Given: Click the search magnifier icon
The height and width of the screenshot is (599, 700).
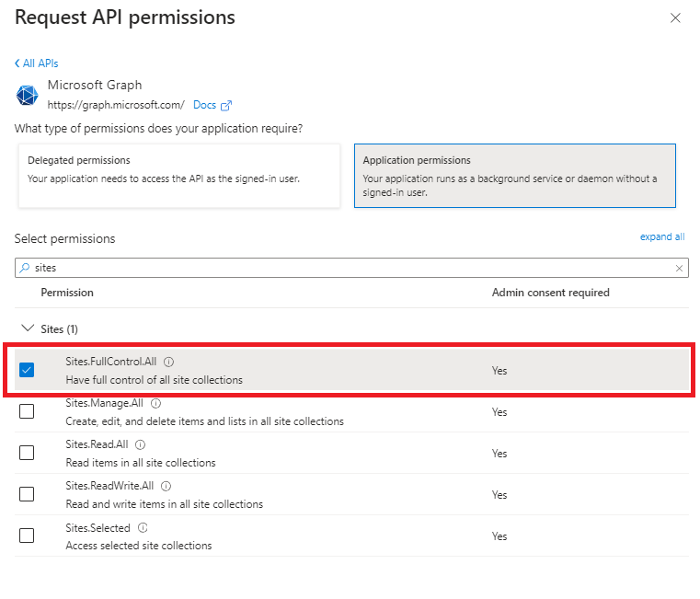Looking at the screenshot, I should coord(24,268).
